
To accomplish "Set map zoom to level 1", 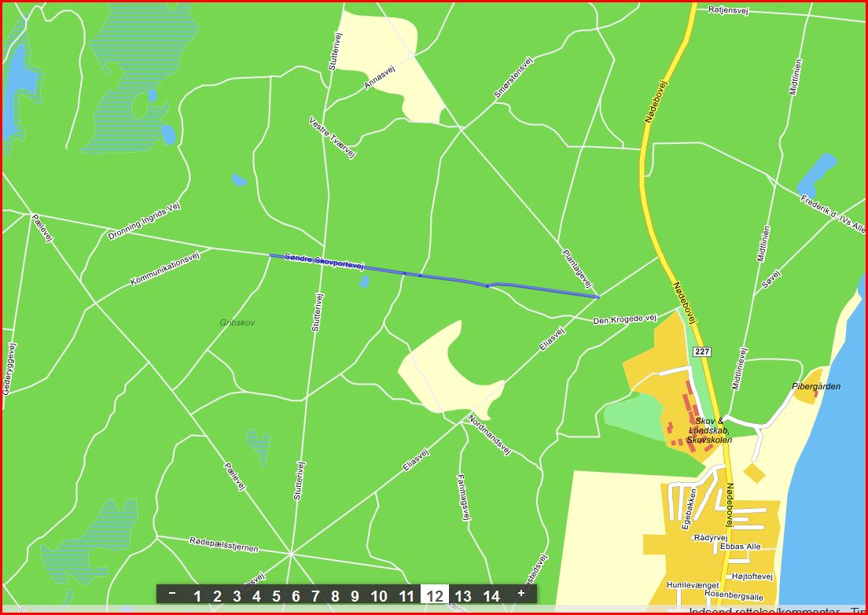I will 197,596.
